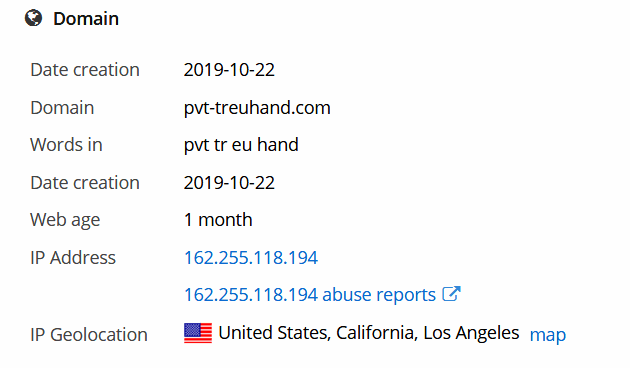
Task: Click the second Date creation label
Action: 85,183
